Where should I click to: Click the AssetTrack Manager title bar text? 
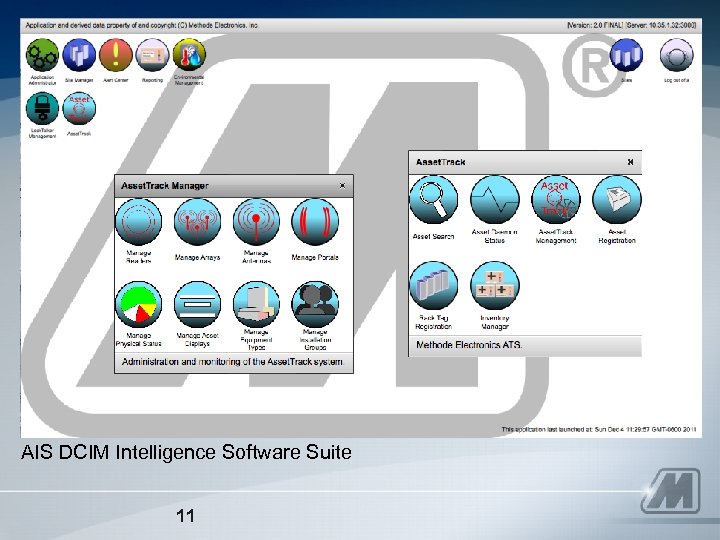(x=164, y=186)
